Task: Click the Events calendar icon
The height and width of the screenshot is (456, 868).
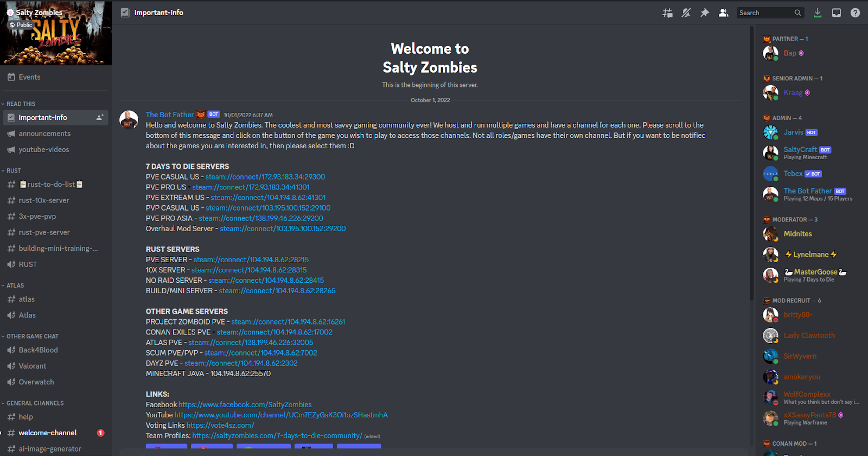Action: tap(11, 77)
